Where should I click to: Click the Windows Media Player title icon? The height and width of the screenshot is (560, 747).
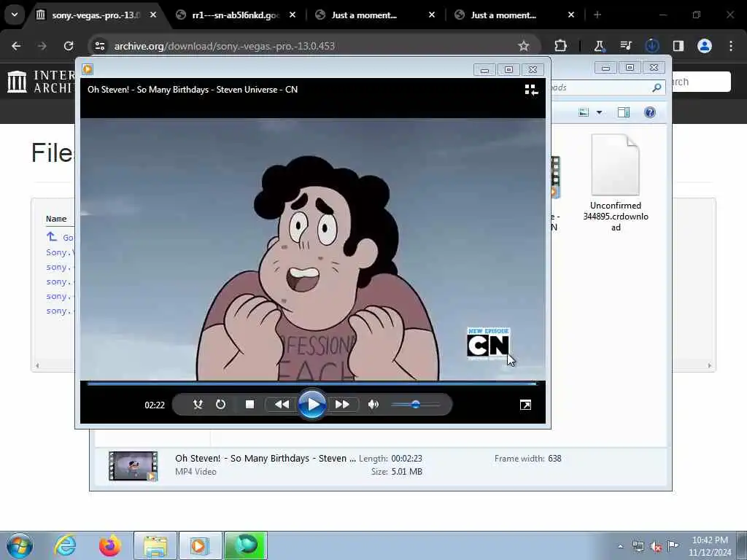(x=88, y=69)
